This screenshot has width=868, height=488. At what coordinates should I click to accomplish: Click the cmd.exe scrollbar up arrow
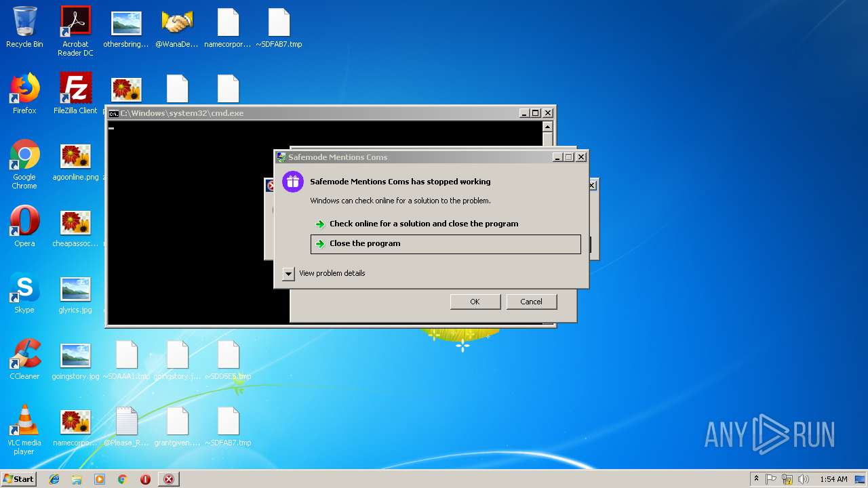[548, 127]
